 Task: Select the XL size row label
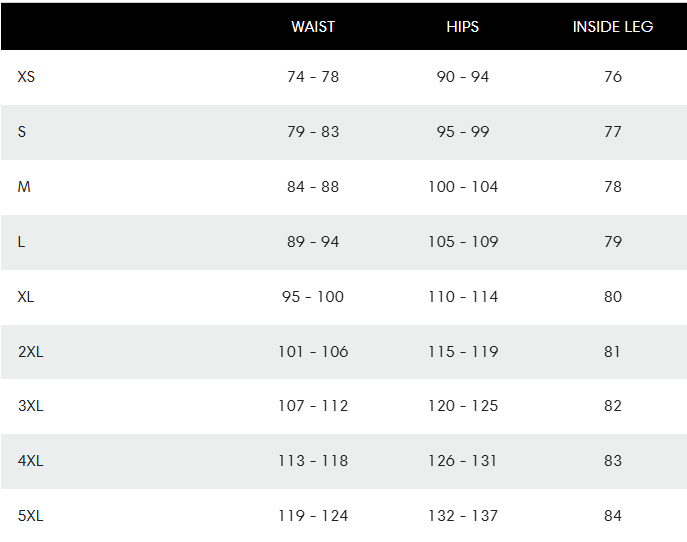tap(25, 297)
